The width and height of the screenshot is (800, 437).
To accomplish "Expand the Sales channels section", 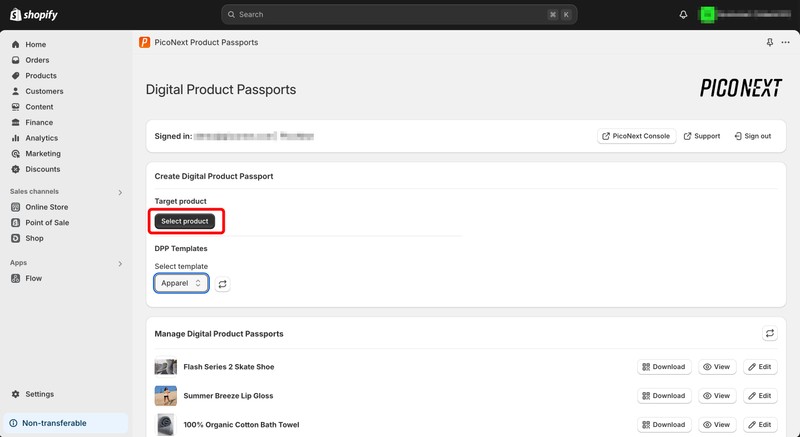I will [120, 192].
